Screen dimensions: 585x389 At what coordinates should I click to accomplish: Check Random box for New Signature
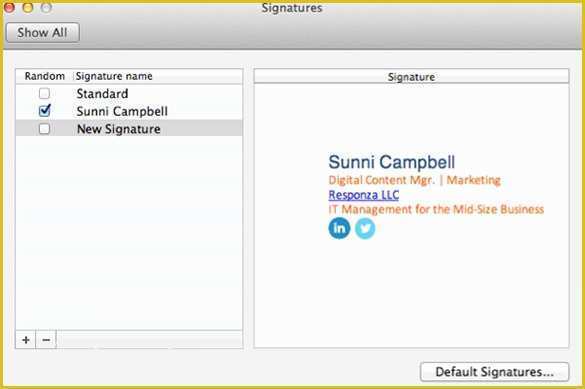point(44,129)
